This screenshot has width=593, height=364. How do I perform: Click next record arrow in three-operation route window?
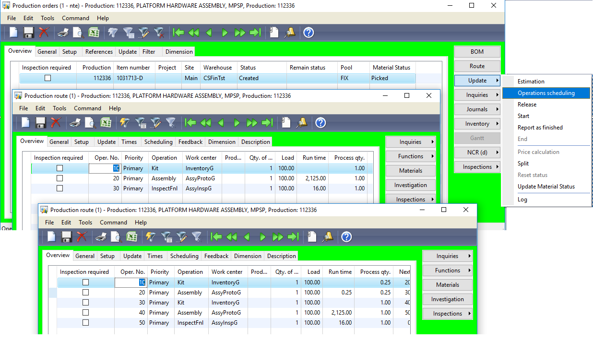237,123
